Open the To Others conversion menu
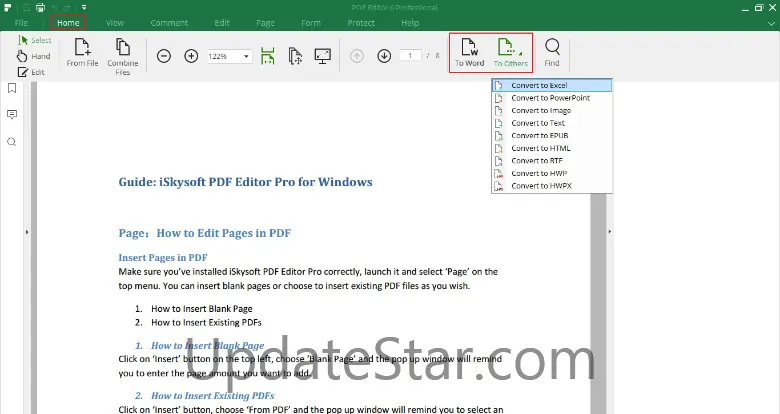The image size is (780, 414). click(510, 53)
